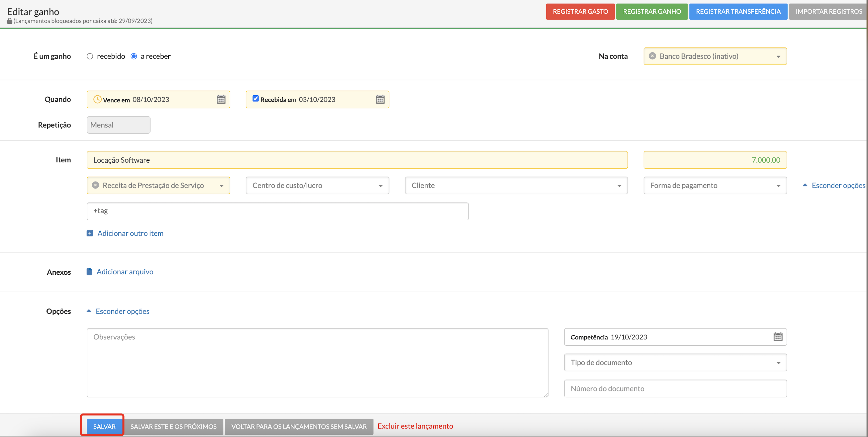Select the recebido radio button

coord(90,56)
